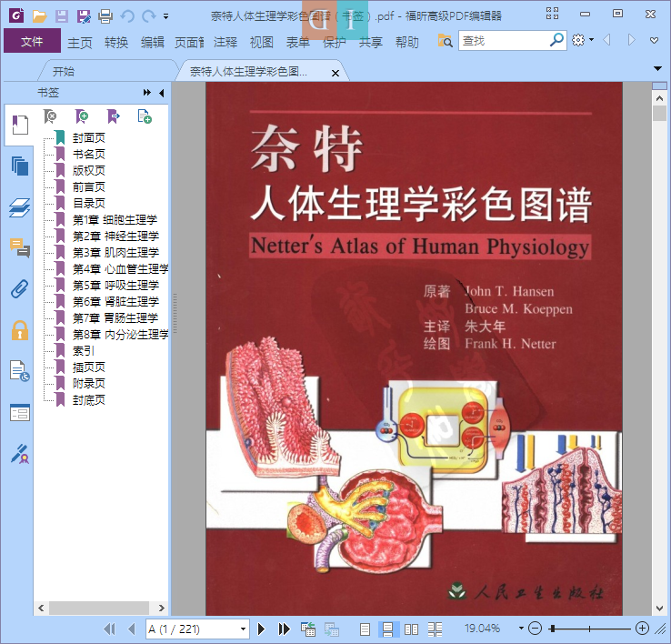Image resolution: width=671 pixels, height=644 pixels.
Task: Go to first page button
Action: pos(109,629)
